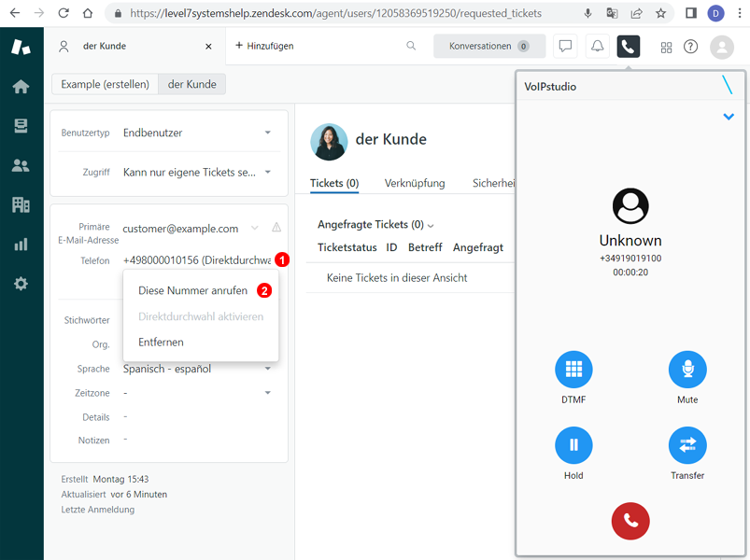Select the DTMF keypad icon
750x560 pixels.
click(x=573, y=369)
